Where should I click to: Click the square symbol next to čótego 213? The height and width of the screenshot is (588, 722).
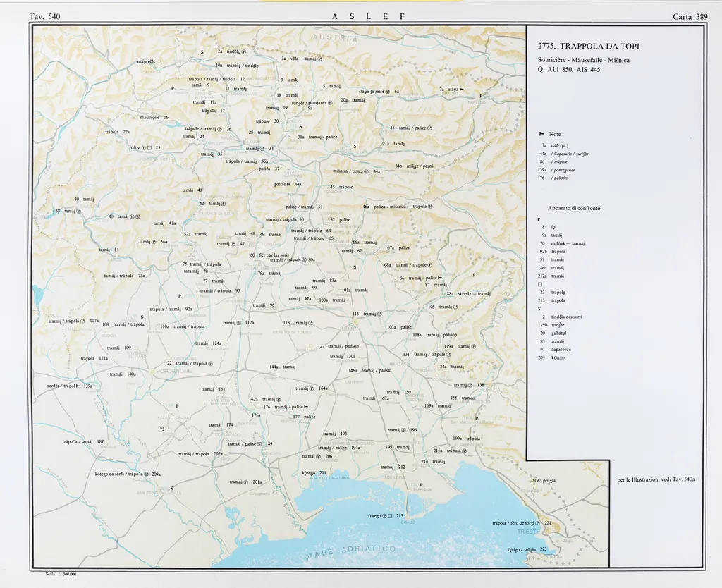point(389,516)
